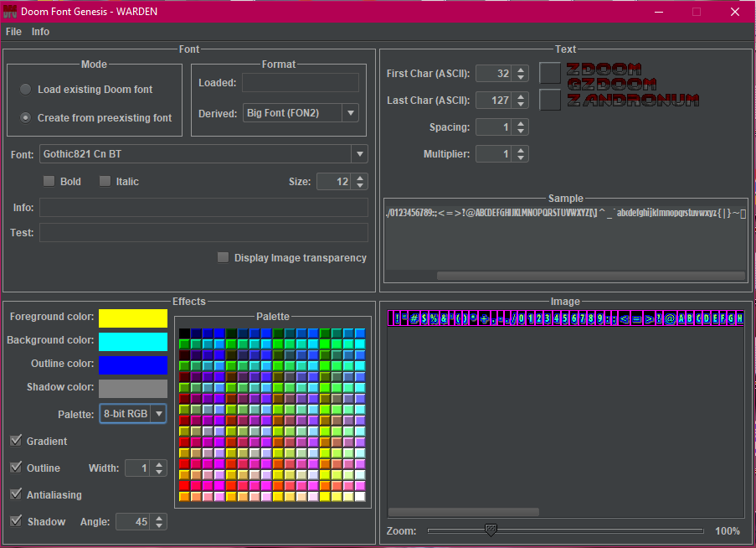
Task: Increase the Spacing value
Action: click(x=521, y=123)
